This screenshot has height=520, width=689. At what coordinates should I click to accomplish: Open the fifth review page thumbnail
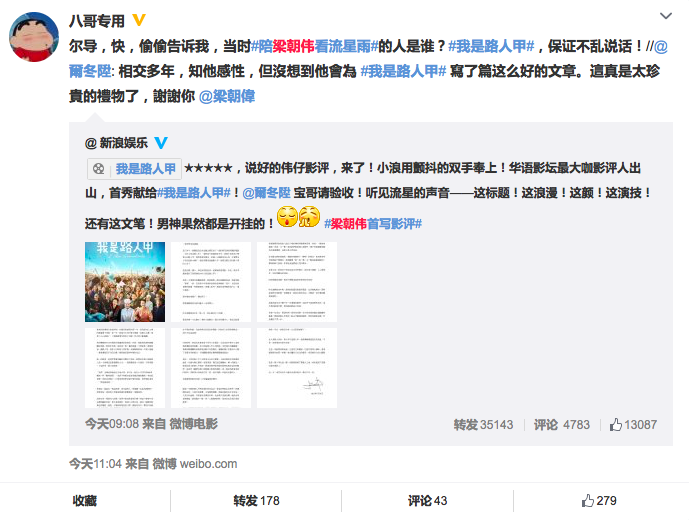[x=211, y=368]
